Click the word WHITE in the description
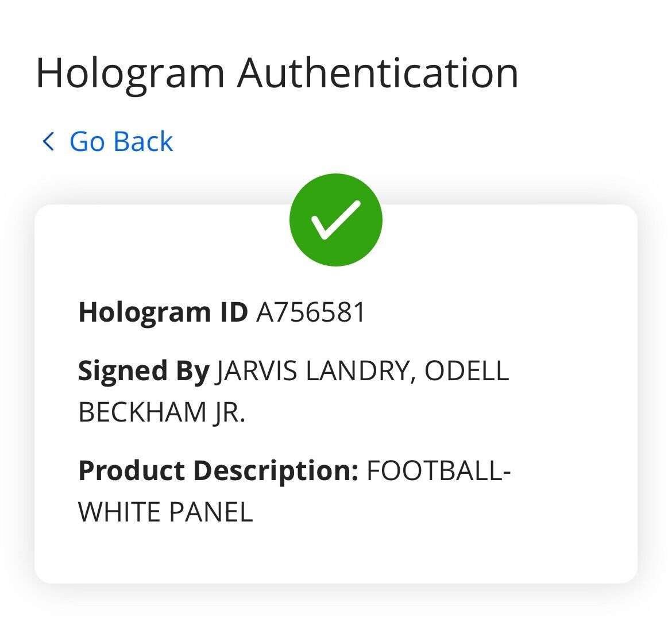The height and width of the screenshot is (622, 672). coord(118,512)
